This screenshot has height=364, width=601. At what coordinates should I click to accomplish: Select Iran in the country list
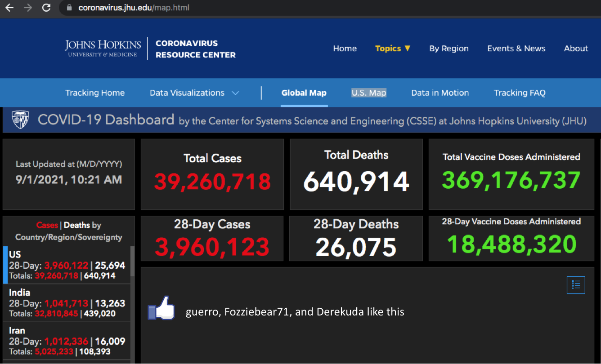coord(67,341)
